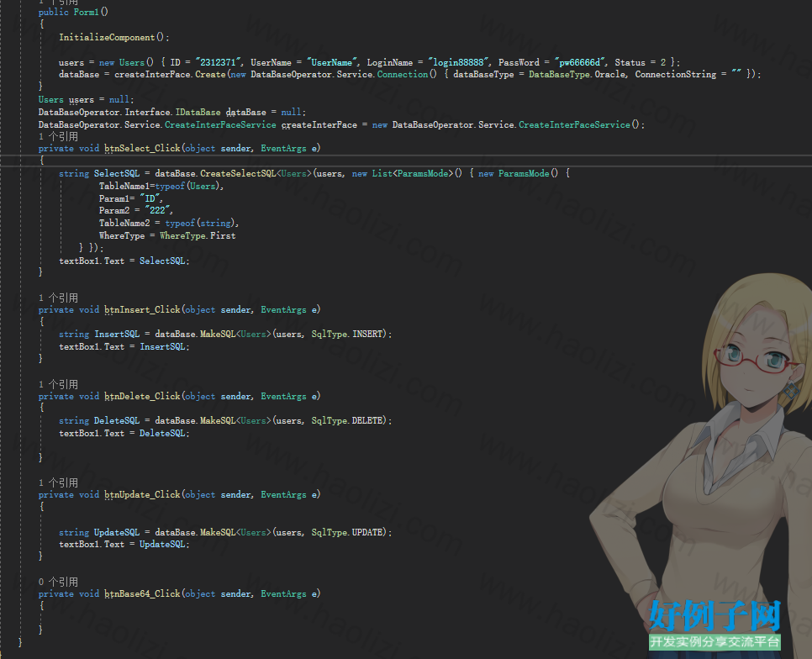Click the "222" string value of Param2

(x=157, y=210)
